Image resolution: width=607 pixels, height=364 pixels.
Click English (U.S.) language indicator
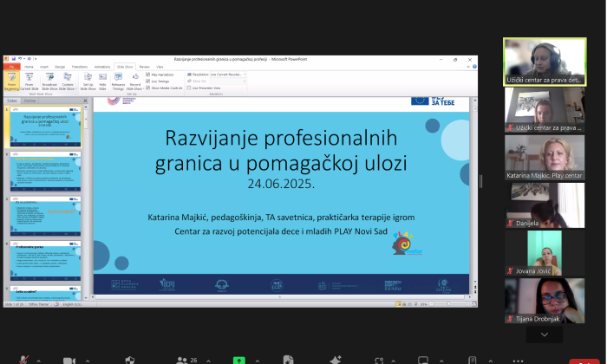pos(72,304)
